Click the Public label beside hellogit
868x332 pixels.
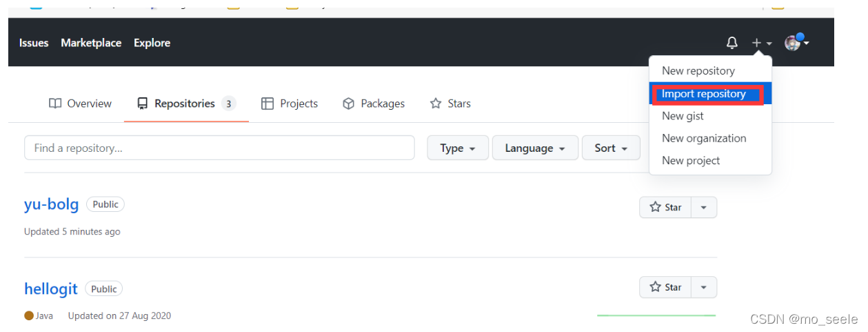coord(104,289)
